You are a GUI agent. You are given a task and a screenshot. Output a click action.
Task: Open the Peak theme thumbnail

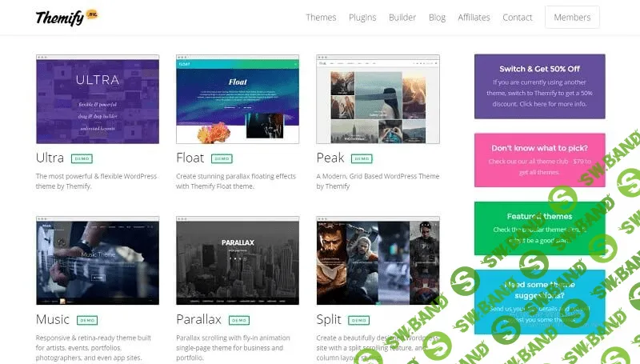pyautogui.click(x=378, y=99)
